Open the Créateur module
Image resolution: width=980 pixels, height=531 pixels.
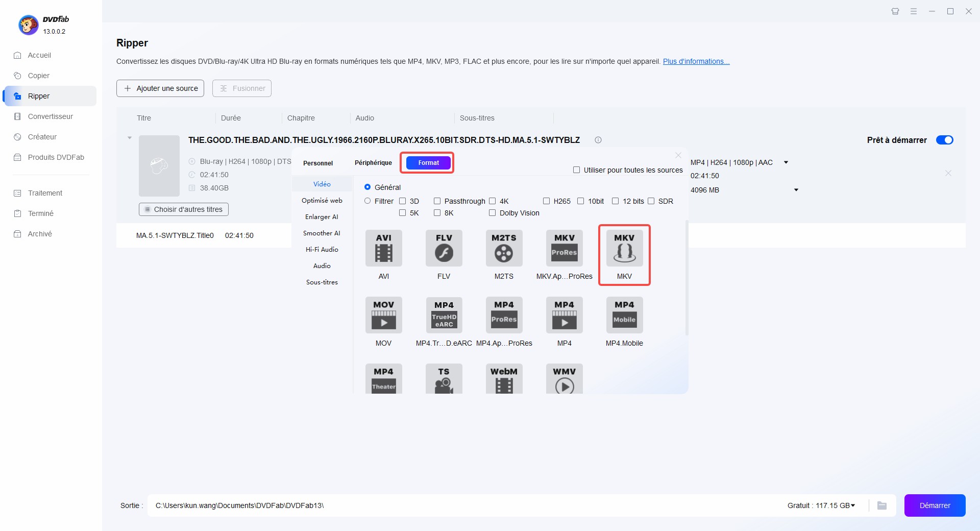[42, 137]
